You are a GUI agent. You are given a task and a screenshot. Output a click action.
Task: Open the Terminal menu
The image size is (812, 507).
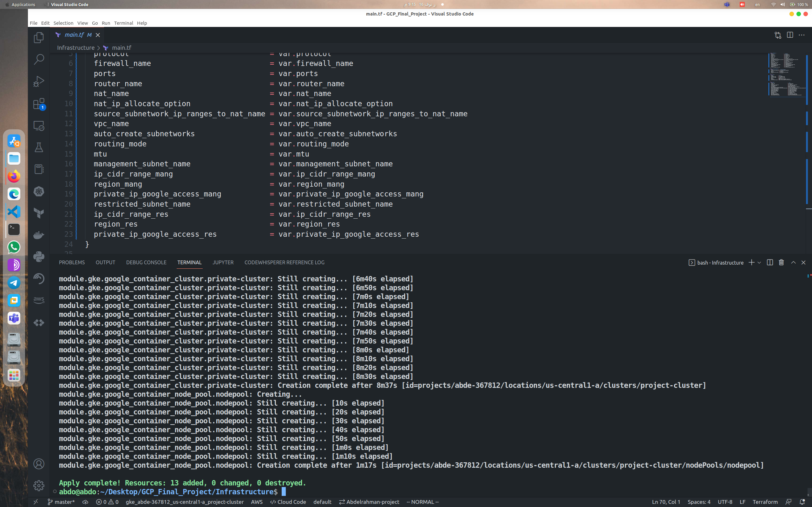pos(123,23)
